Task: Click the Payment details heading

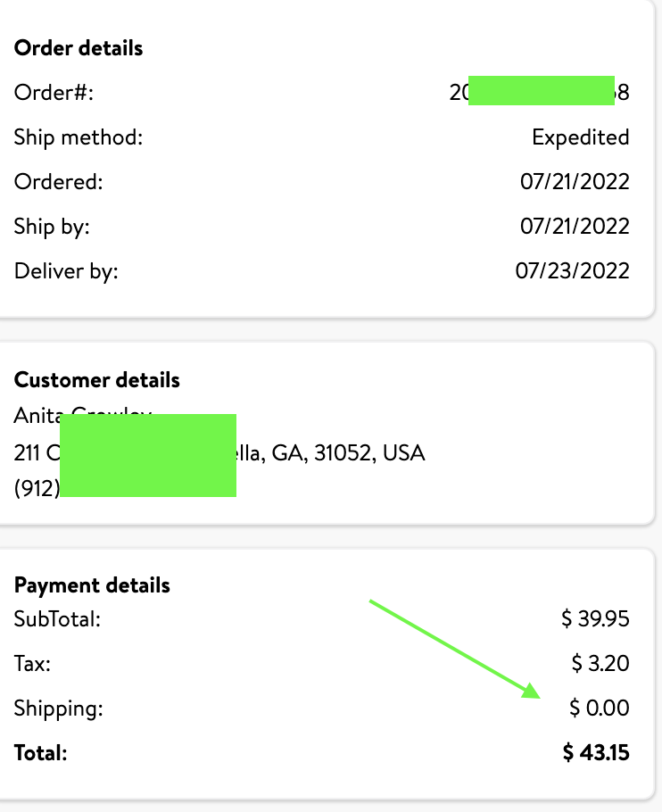Action: pos(92,585)
